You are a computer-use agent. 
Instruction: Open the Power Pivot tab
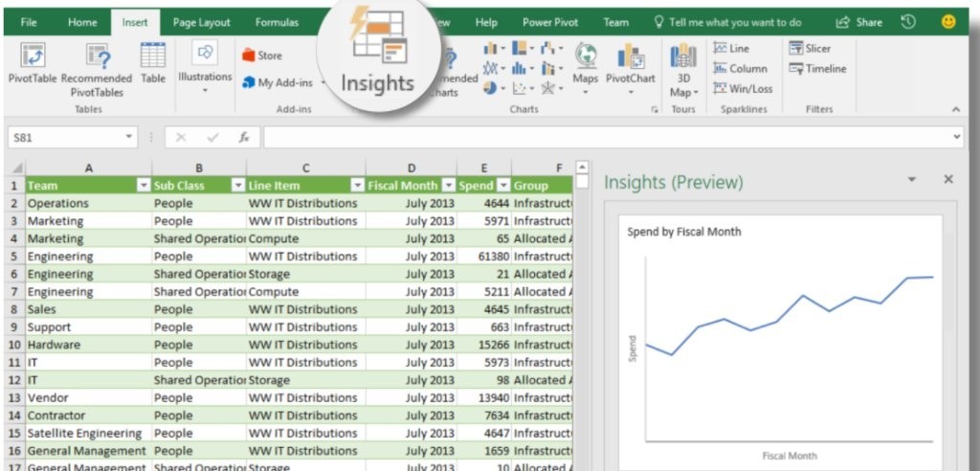(x=549, y=23)
